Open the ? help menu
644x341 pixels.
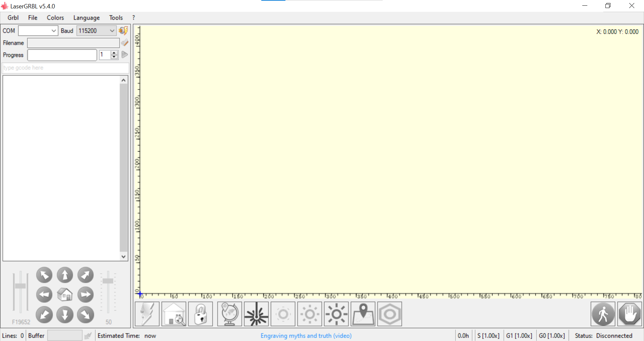pos(133,18)
